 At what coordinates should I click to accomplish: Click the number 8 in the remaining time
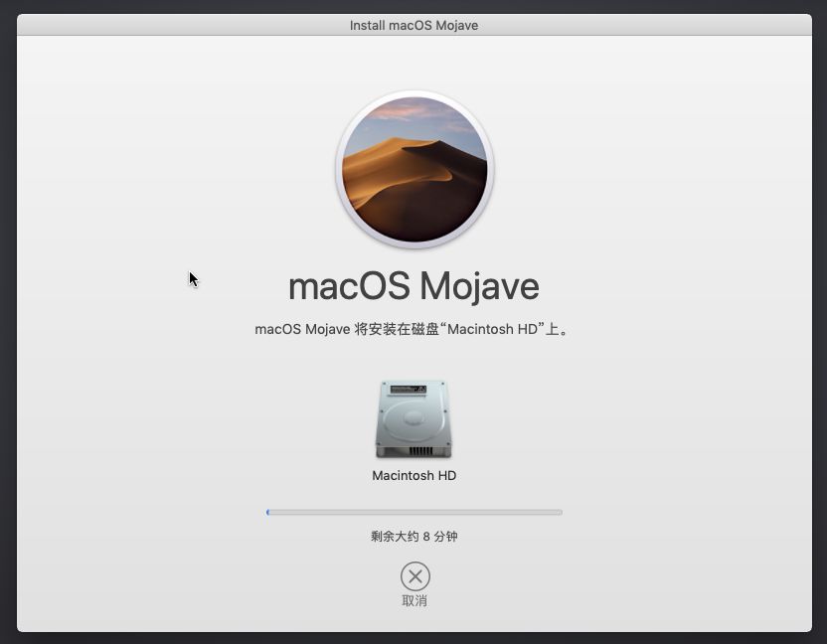pyautogui.click(x=426, y=537)
